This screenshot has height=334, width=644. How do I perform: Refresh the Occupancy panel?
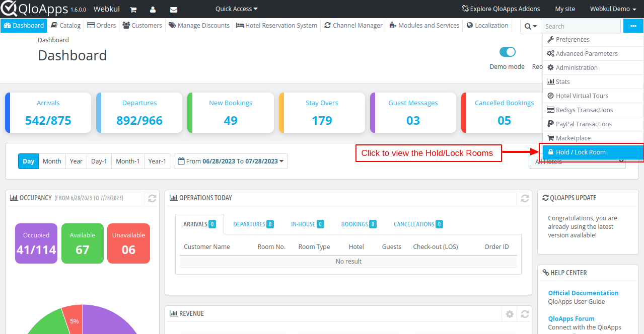(x=152, y=198)
